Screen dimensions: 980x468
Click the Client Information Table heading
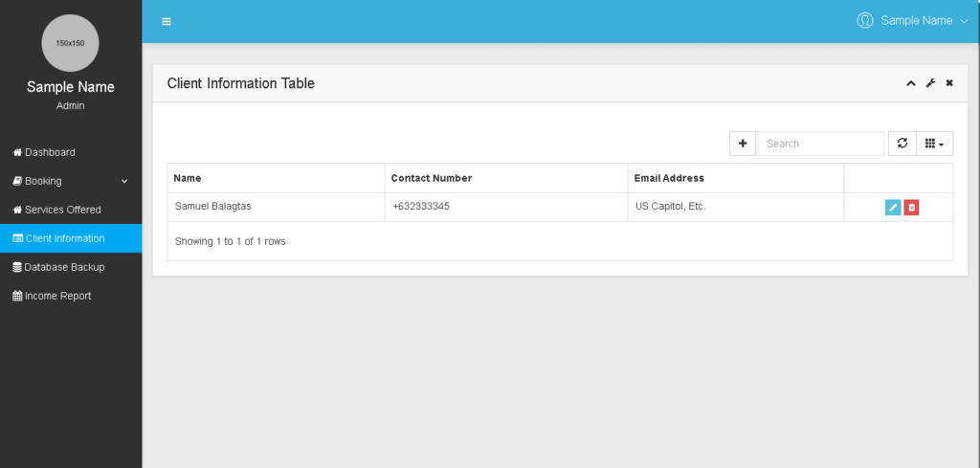tap(240, 83)
